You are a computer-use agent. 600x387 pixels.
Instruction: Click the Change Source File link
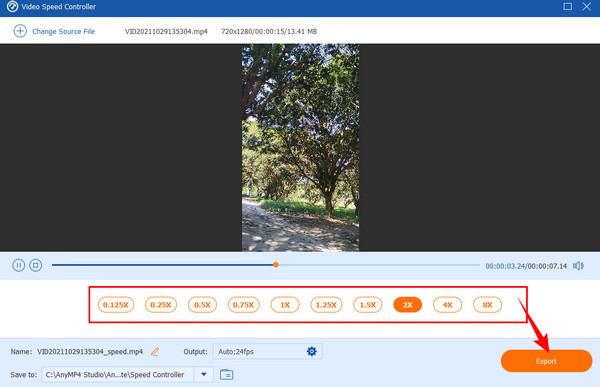[x=63, y=31]
